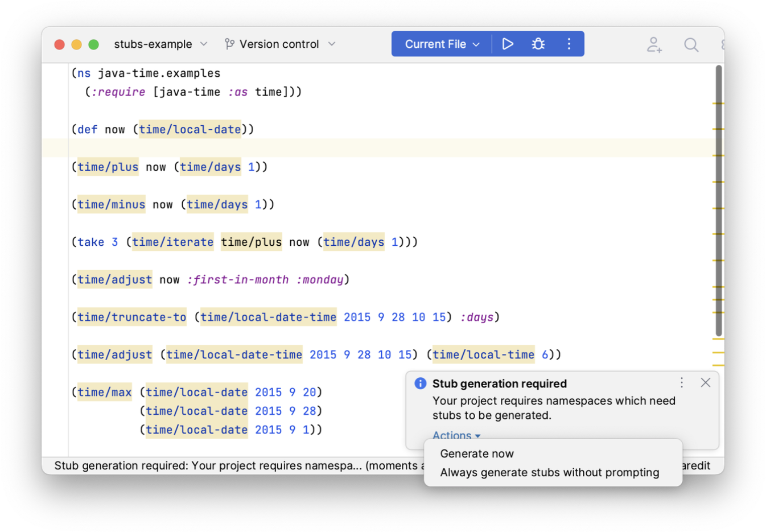
Task: Dismiss the Stub generation required notification
Action: 706,382
